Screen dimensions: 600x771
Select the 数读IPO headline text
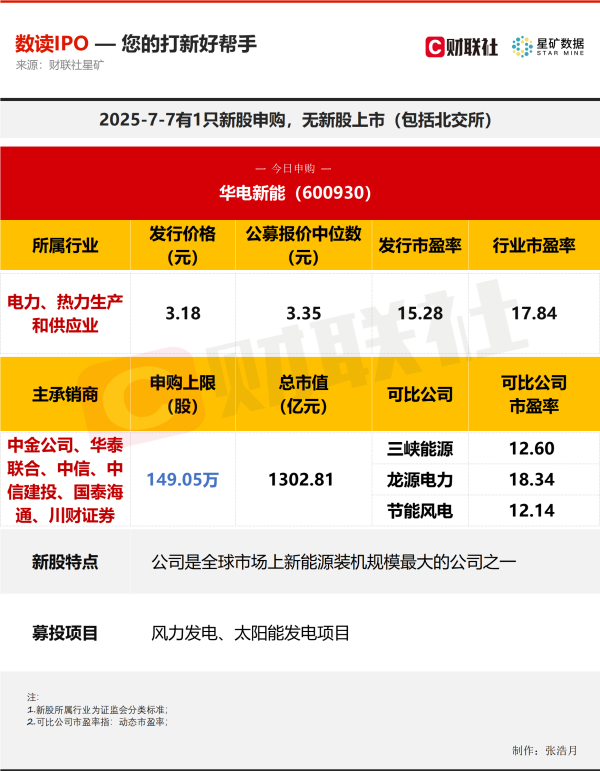pyautogui.click(x=52, y=44)
